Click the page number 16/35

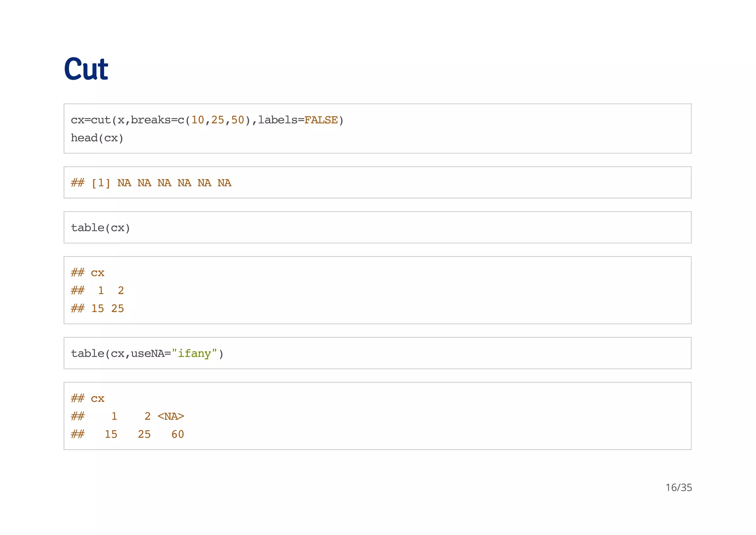click(x=678, y=488)
